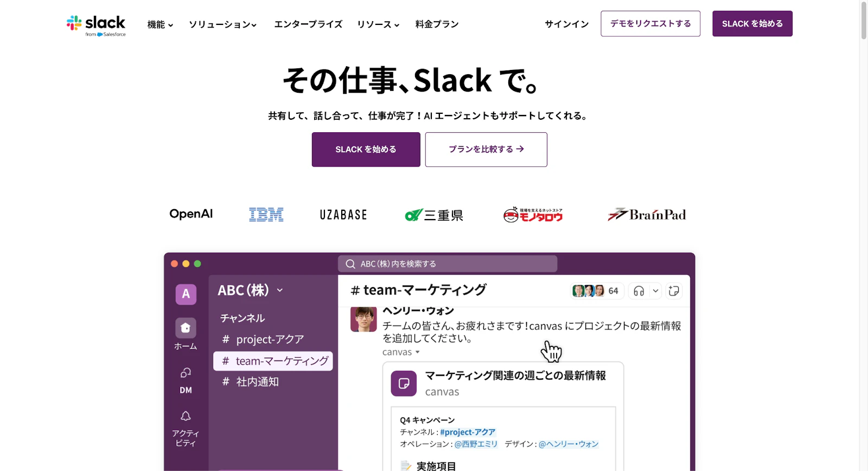Go to 料金プラン page
Viewport: 868px width, 471px height.
coord(437,24)
